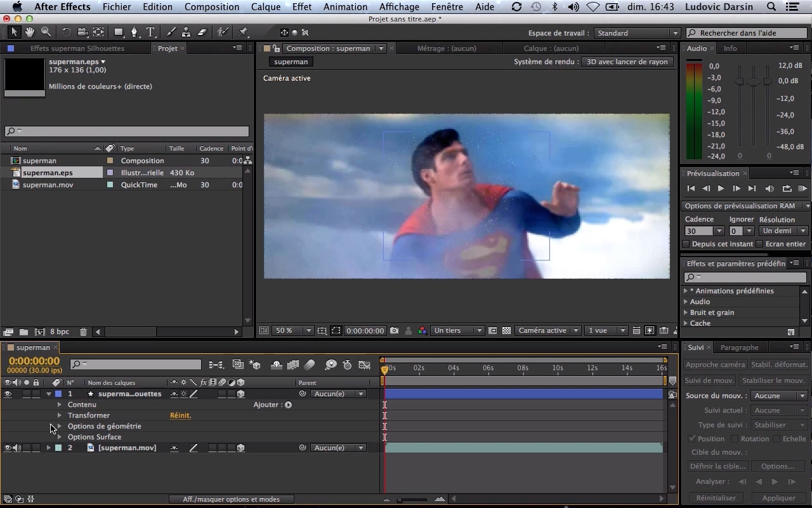Open the Effet menu

pos(302,7)
